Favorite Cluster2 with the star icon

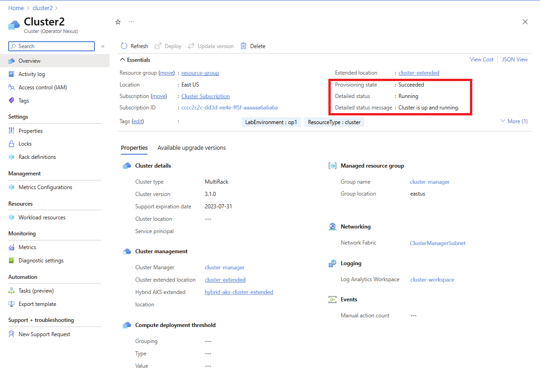[x=118, y=22]
